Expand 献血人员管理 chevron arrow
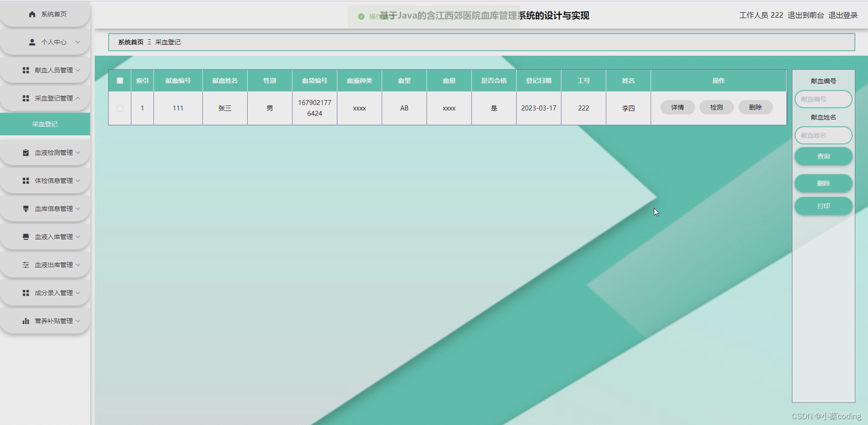The image size is (868, 425). coord(78,70)
